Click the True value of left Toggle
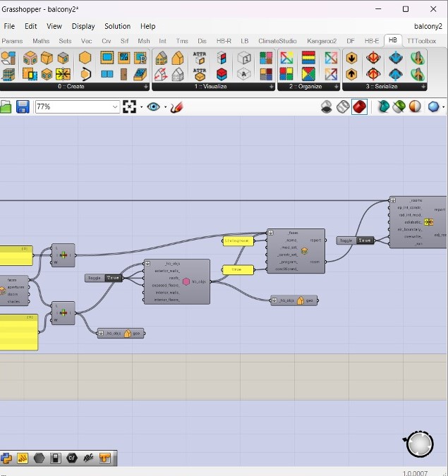The height and width of the screenshot is (476, 448). pos(113,278)
